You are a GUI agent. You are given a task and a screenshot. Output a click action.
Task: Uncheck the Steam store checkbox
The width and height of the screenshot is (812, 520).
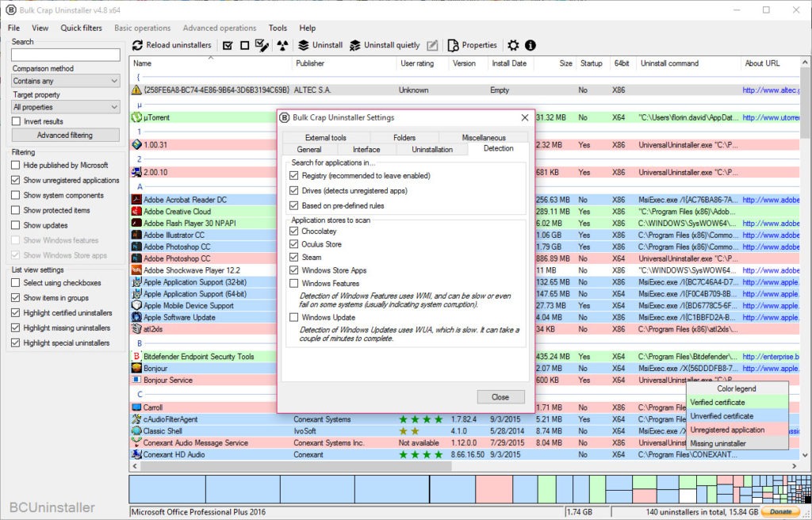(294, 258)
